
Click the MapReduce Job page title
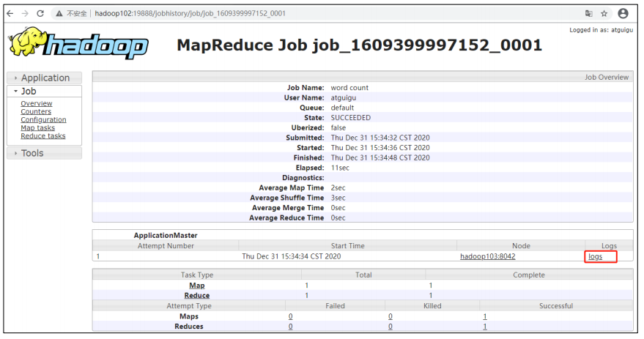[360, 45]
